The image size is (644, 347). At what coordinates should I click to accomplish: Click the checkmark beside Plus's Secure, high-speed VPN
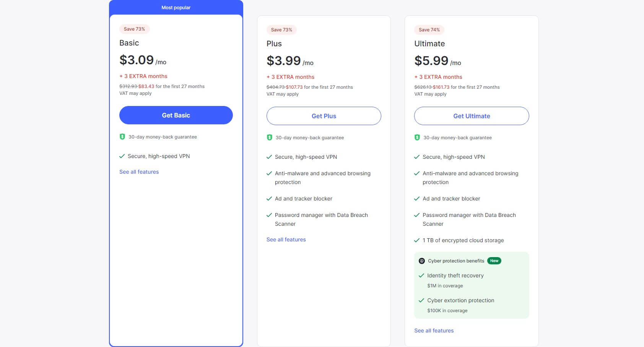269,157
